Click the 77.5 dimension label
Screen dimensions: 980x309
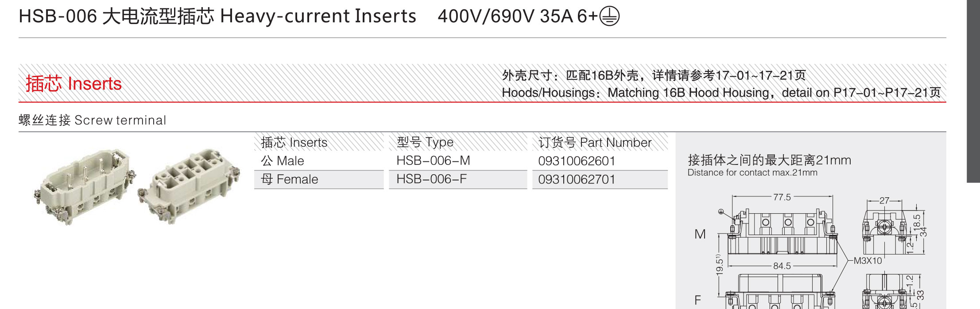[x=782, y=197]
